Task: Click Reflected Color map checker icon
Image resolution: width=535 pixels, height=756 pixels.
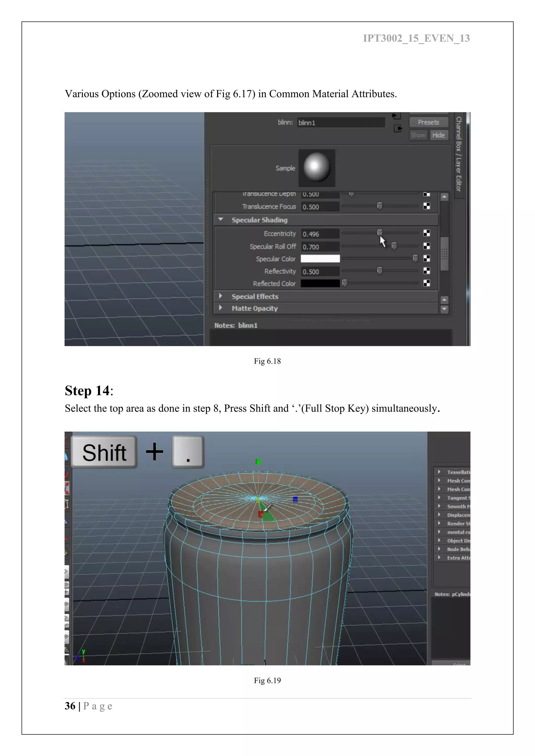Action: 426,283
